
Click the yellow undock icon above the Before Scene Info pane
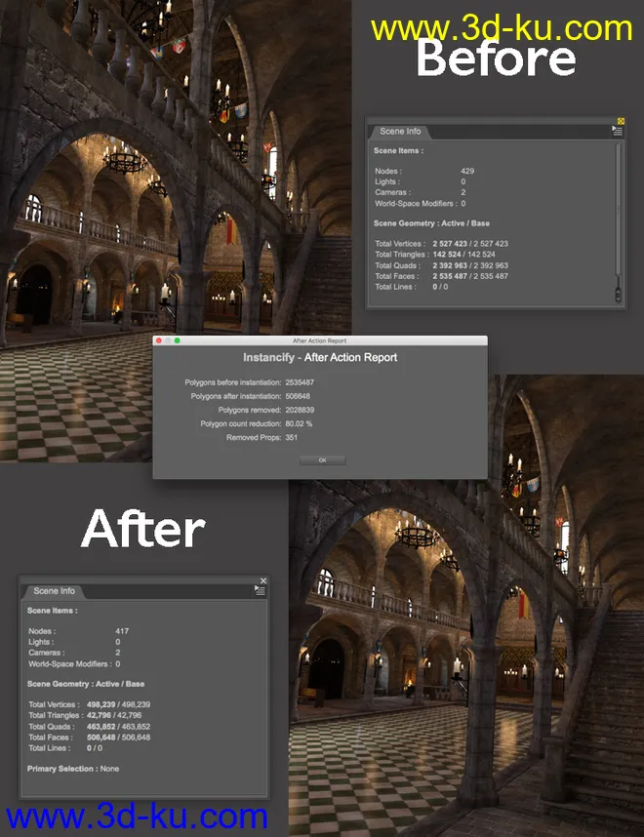coord(622,121)
